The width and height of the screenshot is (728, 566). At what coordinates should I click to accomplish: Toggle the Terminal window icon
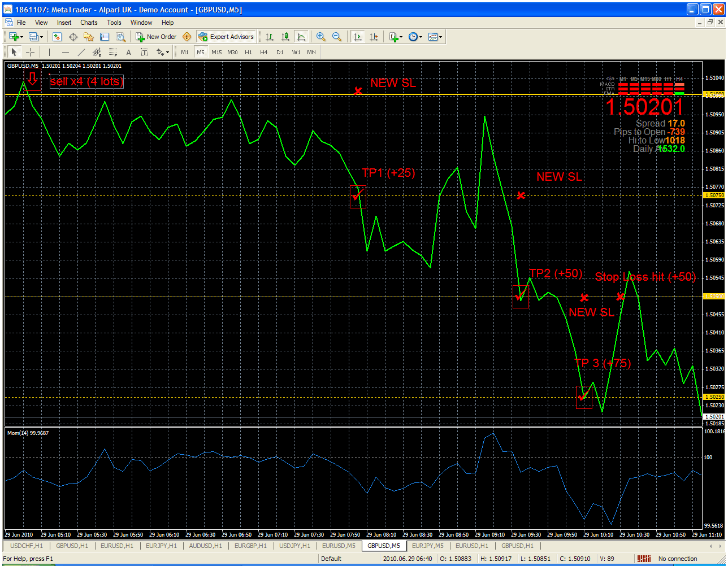point(105,37)
